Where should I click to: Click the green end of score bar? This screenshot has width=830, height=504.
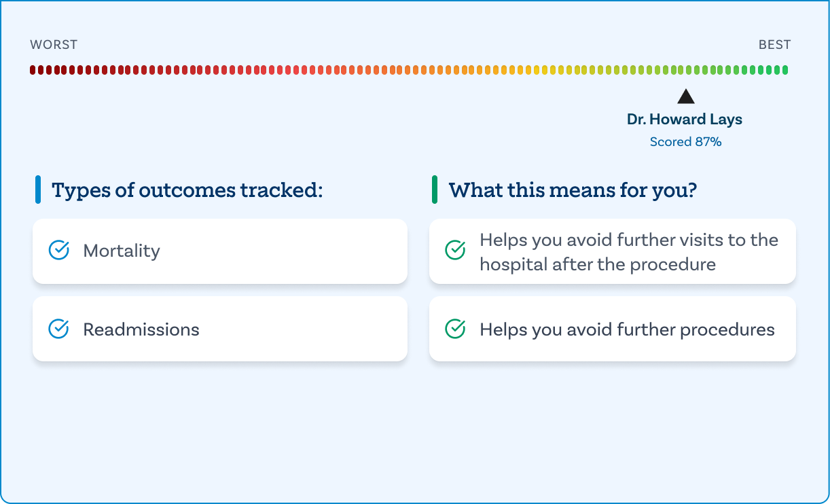(785, 69)
